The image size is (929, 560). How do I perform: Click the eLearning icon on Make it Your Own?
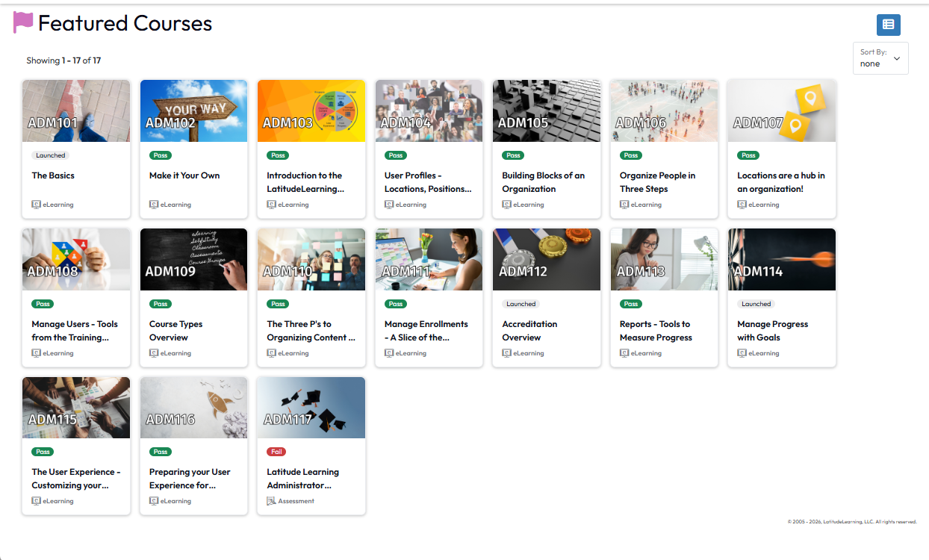(x=154, y=205)
